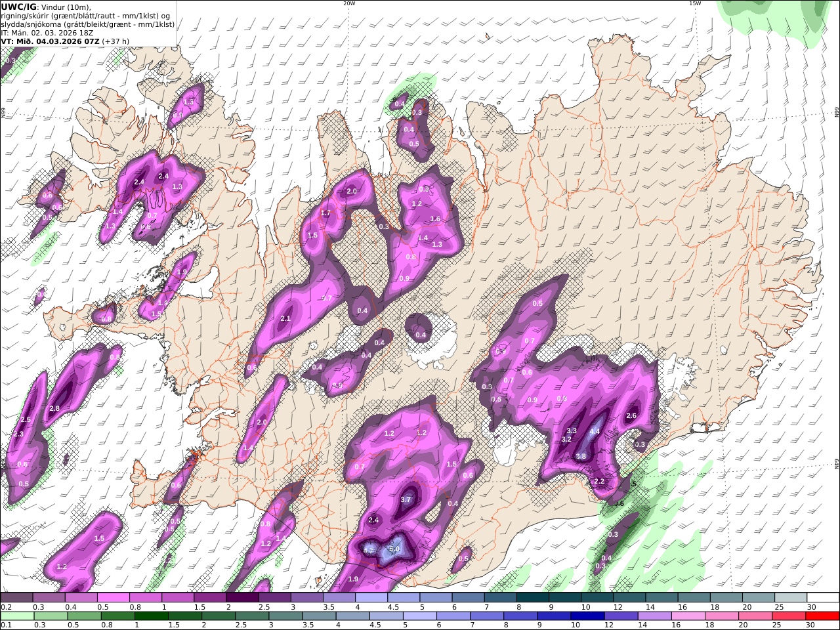
Task: Click the dark blue 10–12 rain legend swatch
Action: (x=586, y=616)
